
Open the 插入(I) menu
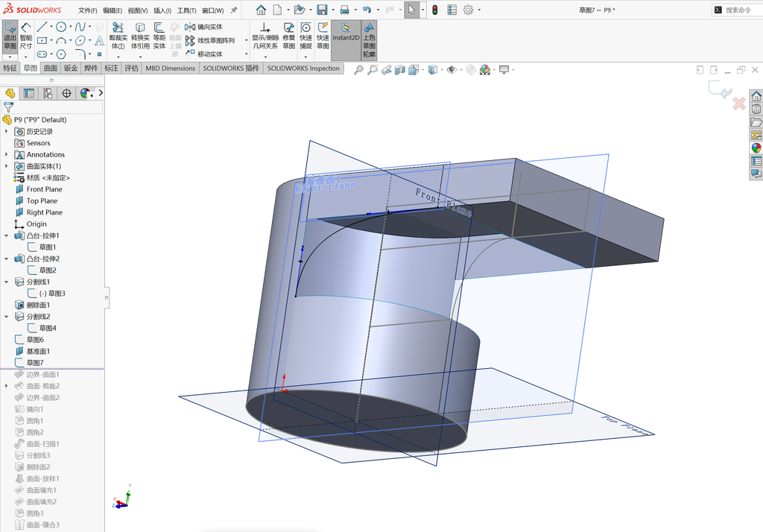(x=162, y=10)
